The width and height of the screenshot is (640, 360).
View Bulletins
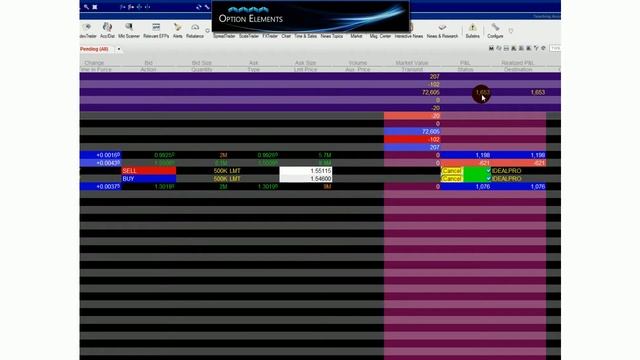[473, 31]
